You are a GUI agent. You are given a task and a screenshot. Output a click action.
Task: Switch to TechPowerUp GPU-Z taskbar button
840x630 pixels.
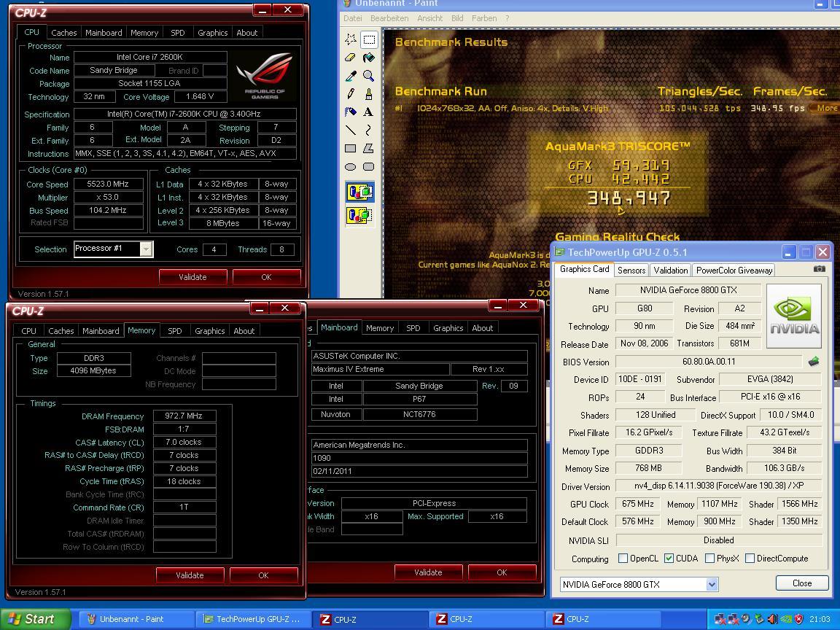pos(252,619)
